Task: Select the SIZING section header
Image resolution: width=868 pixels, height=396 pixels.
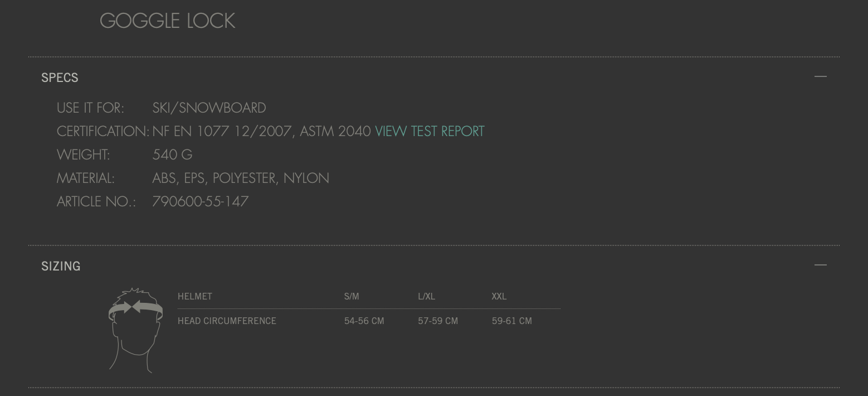Action: click(61, 266)
